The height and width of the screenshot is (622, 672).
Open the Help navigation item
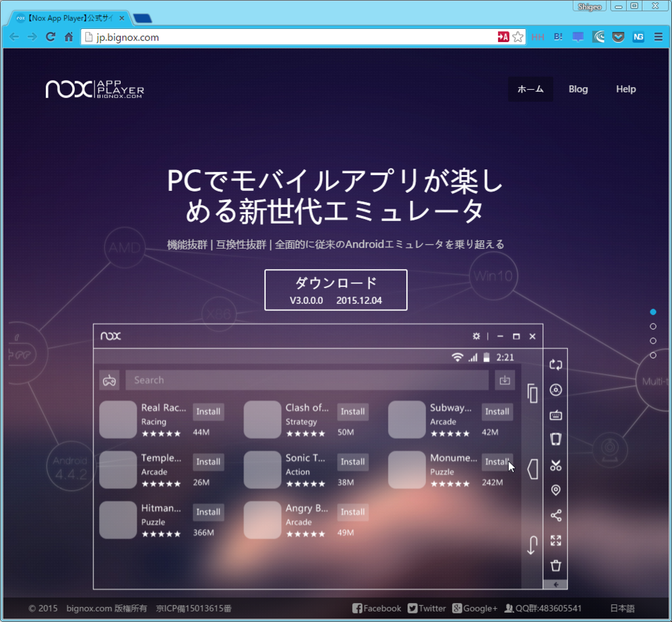[x=626, y=89]
